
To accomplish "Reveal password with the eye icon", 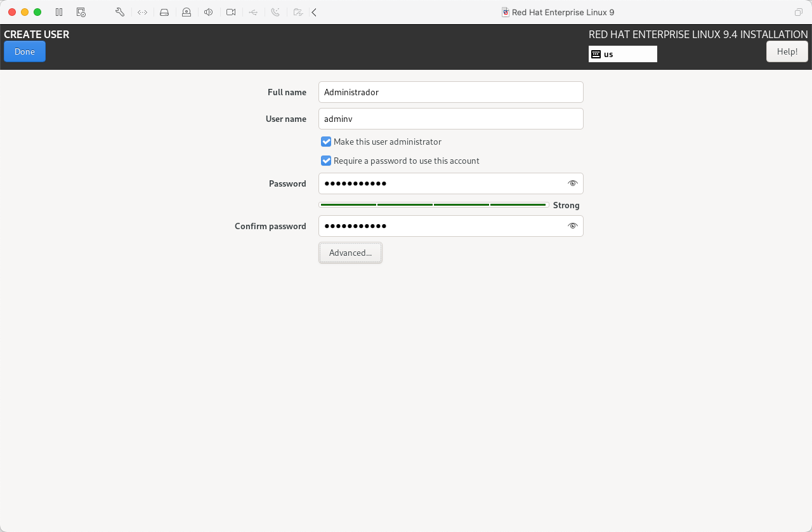I will (x=572, y=183).
